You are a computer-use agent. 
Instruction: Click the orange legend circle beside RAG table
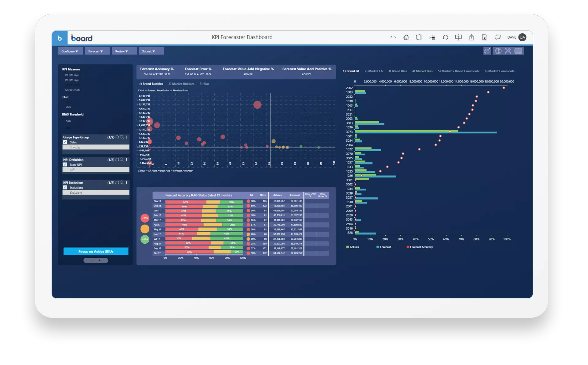(x=145, y=229)
